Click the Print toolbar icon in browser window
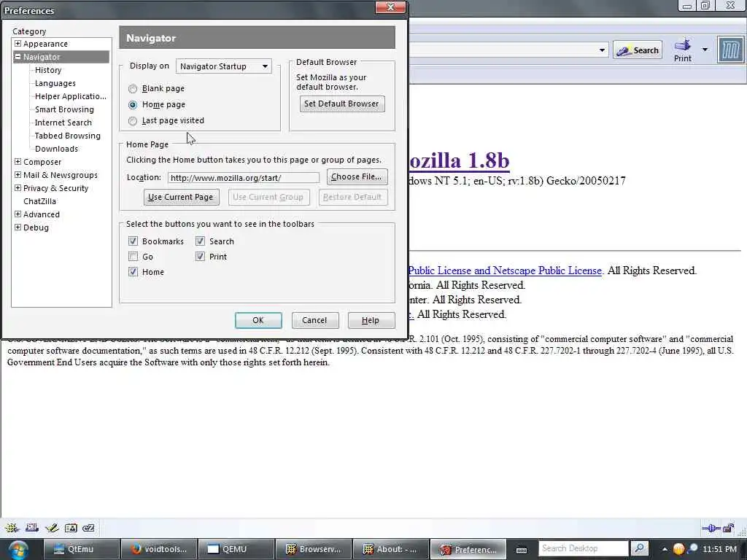This screenshot has height=560, width=747. (682, 50)
